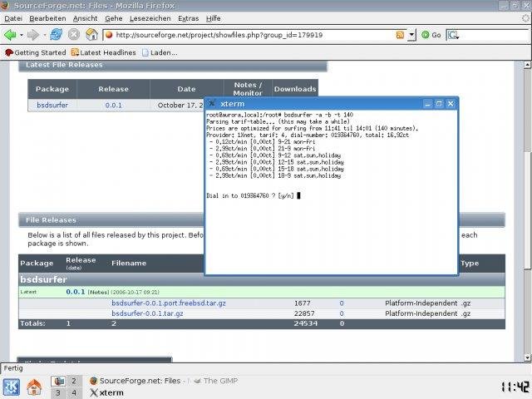
Task: Click the stop loading button
Action: point(74,35)
